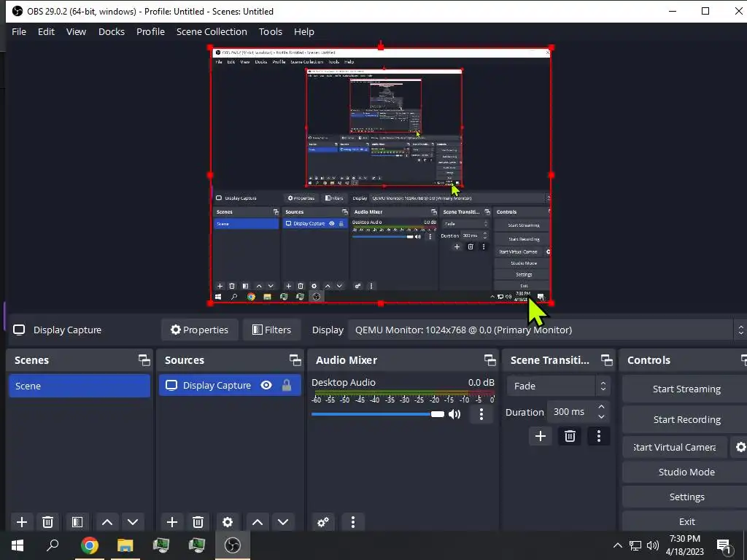Undock the Scenes panel

point(144,360)
